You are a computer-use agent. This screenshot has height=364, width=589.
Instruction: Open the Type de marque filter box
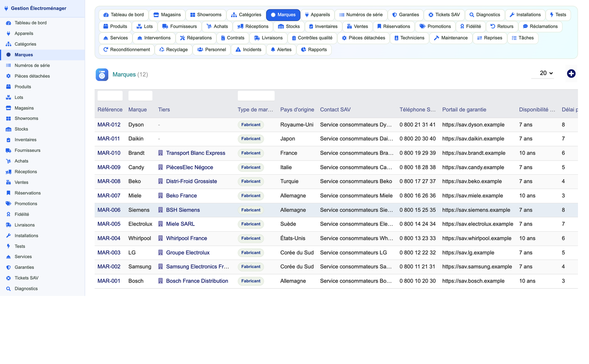pyautogui.click(x=256, y=96)
